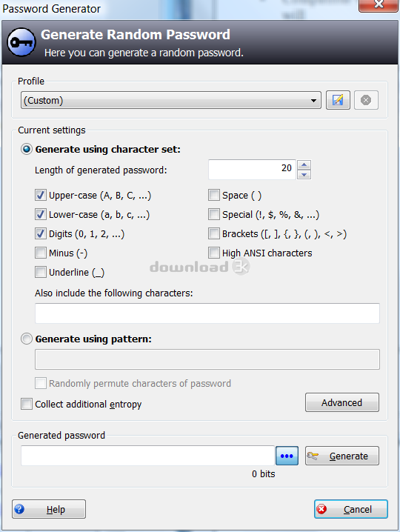Click the Help button with question mark icon
The height and width of the screenshot is (532, 400).
(49, 509)
